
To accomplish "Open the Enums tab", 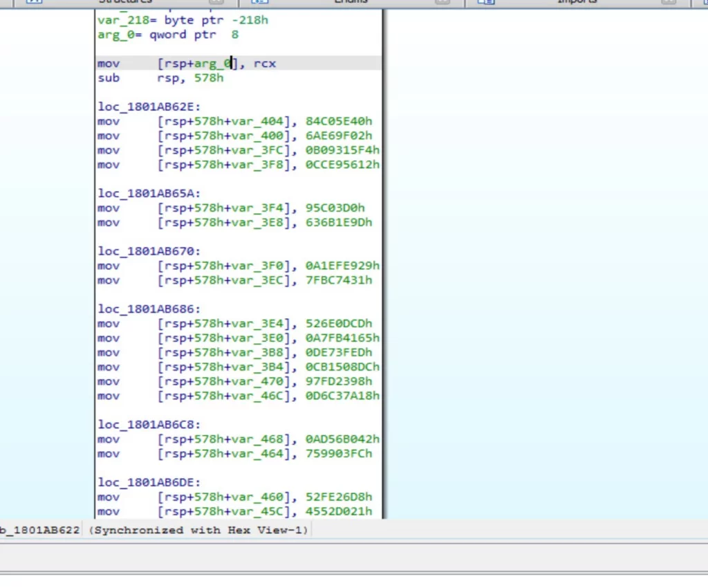I will point(351,2).
